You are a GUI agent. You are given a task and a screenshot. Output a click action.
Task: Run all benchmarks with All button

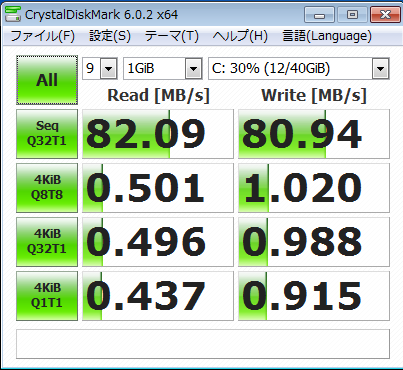[x=47, y=80]
